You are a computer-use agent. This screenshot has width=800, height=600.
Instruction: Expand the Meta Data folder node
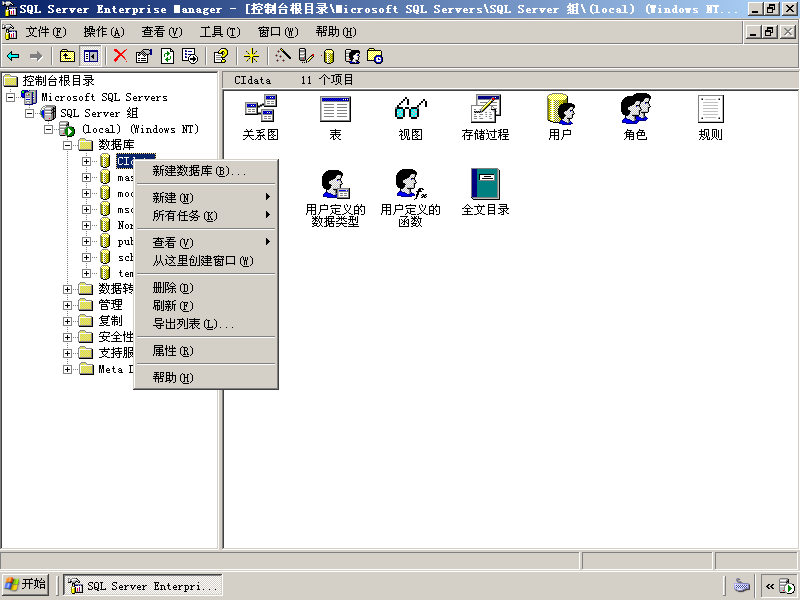[x=67, y=369]
